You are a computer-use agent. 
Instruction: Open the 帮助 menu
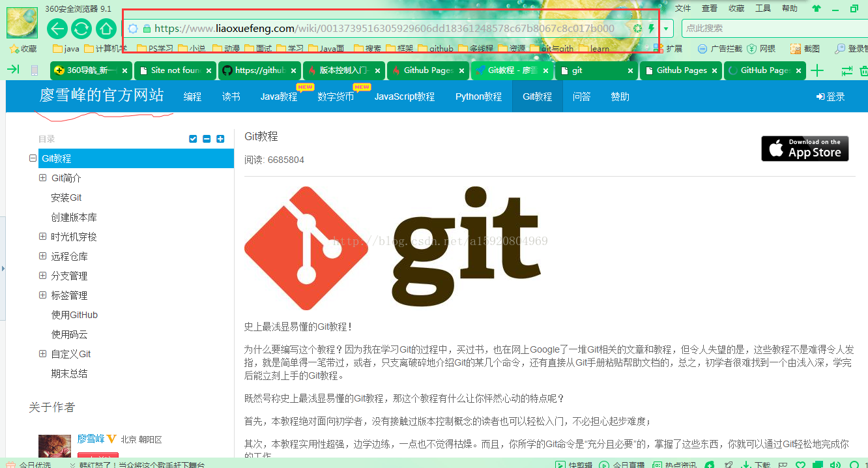(x=790, y=8)
